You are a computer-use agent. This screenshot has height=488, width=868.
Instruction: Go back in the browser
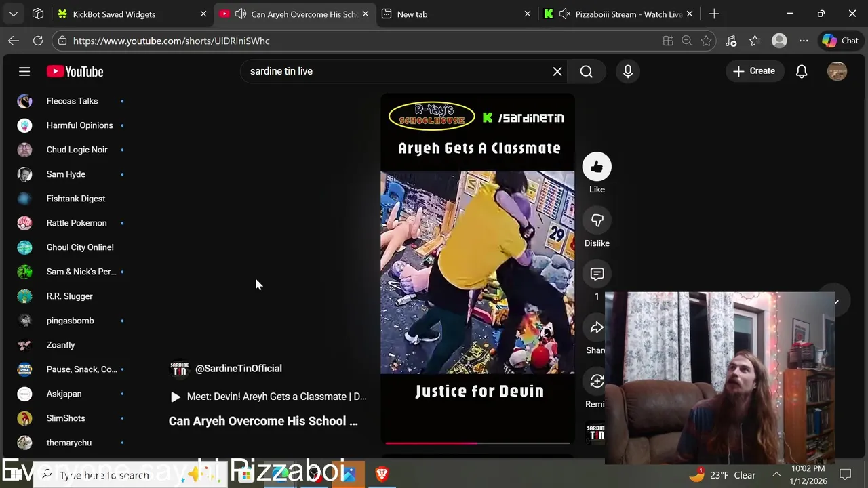[14, 41]
